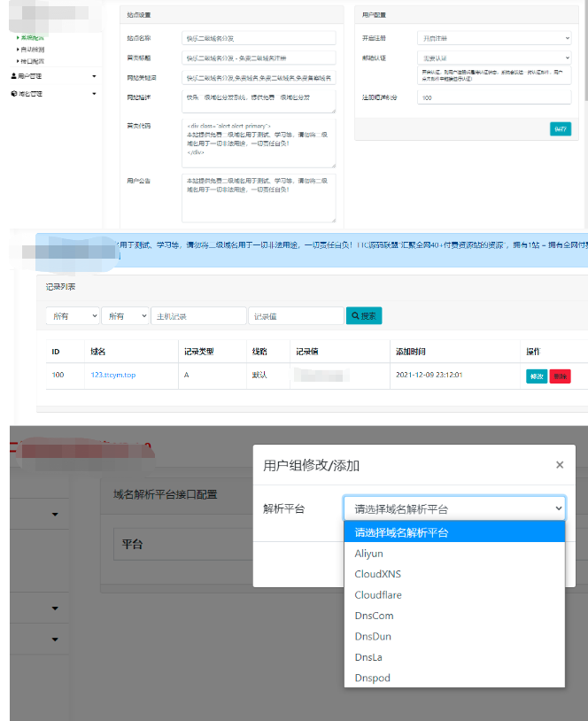
Task: Select Aliyun in the platform list
Action: (x=369, y=554)
